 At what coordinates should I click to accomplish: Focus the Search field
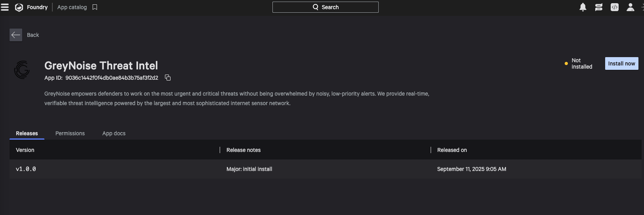tap(326, 7)
